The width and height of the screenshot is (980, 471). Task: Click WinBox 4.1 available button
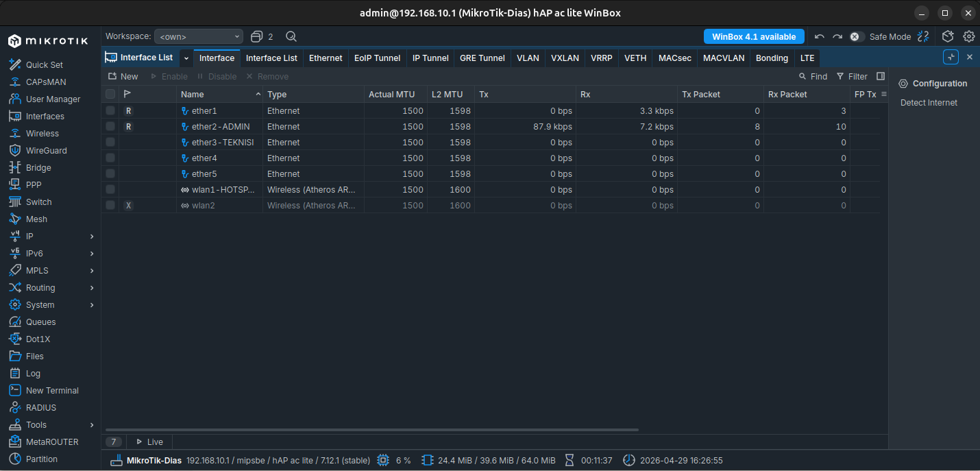coord(754,36)
